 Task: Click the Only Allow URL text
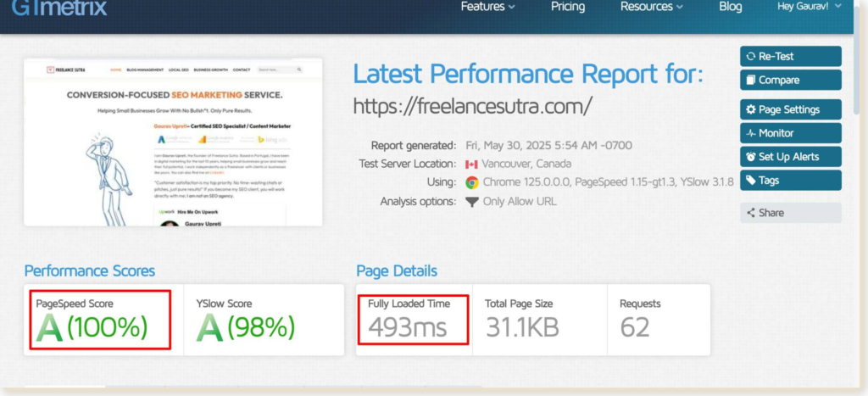[520, 202]
